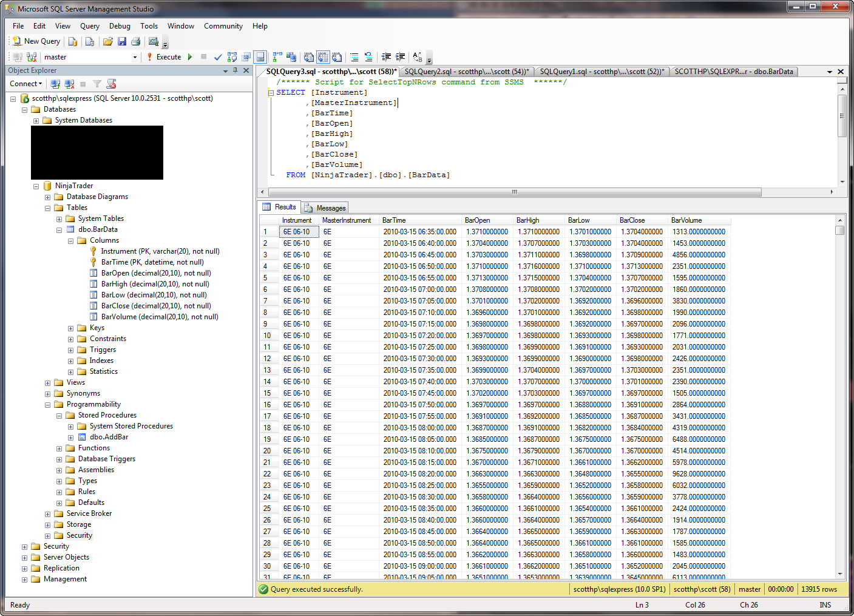Select the BarOpen column in Object Explorer
Screen dimensions: 854x616
pyautogui.click(x=156, y=274)
